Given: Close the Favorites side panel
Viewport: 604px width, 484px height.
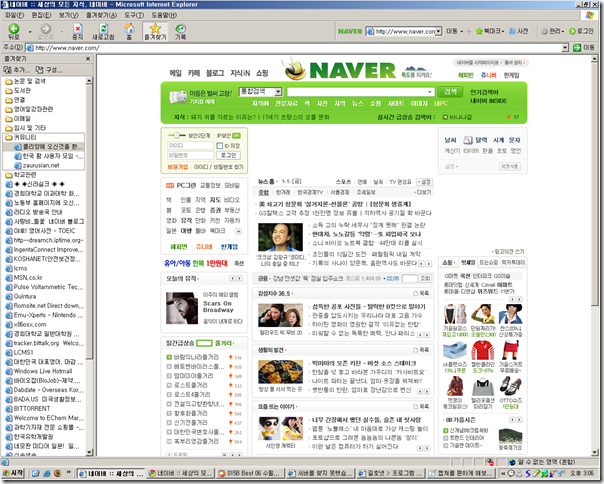Looking at the screenshot, I should pos(88,59).
